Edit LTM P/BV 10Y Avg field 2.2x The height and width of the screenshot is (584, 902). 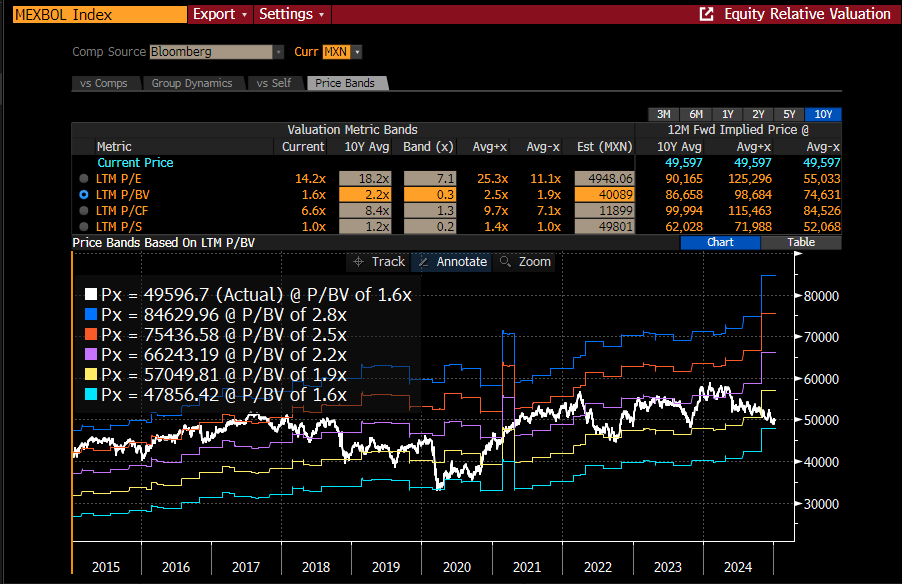pos(365,195)
